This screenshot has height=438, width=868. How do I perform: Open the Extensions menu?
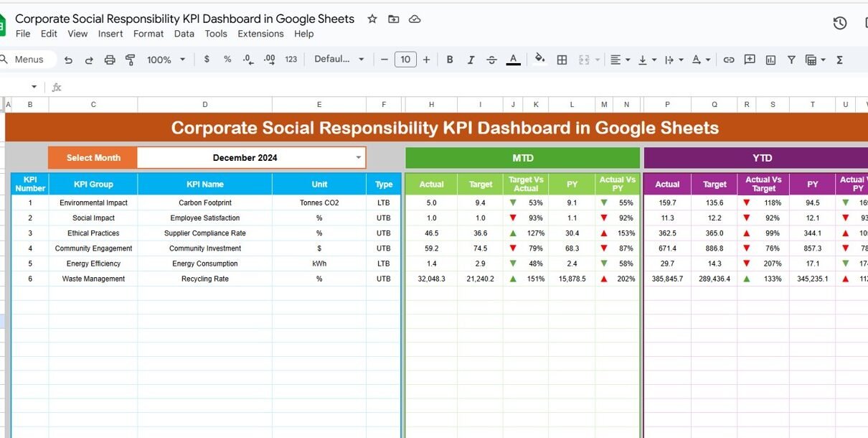(x=260, y=34)
